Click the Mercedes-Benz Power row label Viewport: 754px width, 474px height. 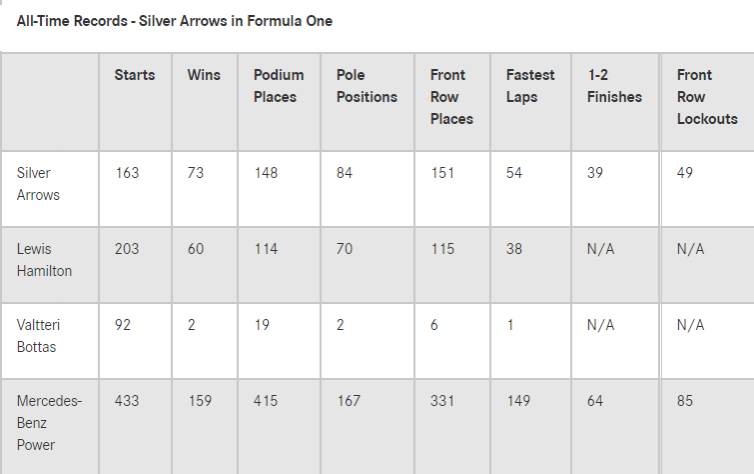click(x=49, y=423)
